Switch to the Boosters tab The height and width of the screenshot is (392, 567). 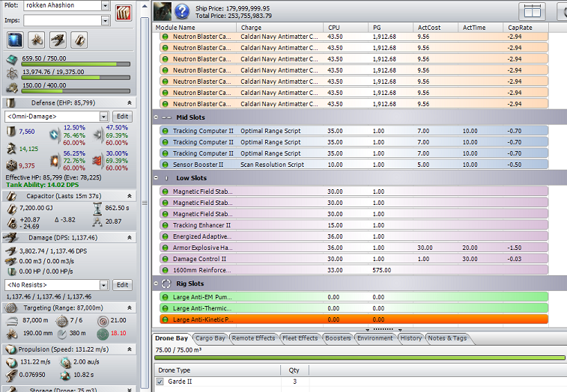338,338
